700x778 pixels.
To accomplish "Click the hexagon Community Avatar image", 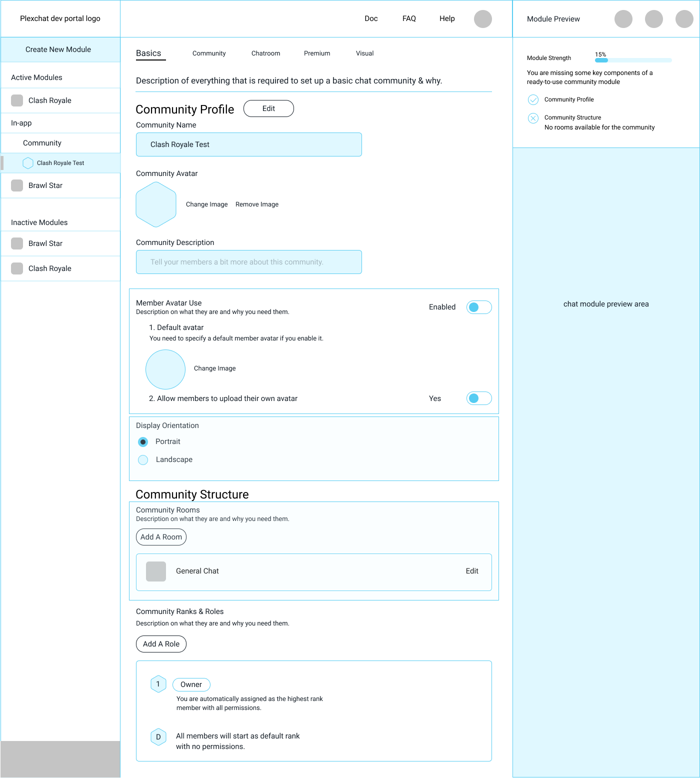I will click(156, 204).
